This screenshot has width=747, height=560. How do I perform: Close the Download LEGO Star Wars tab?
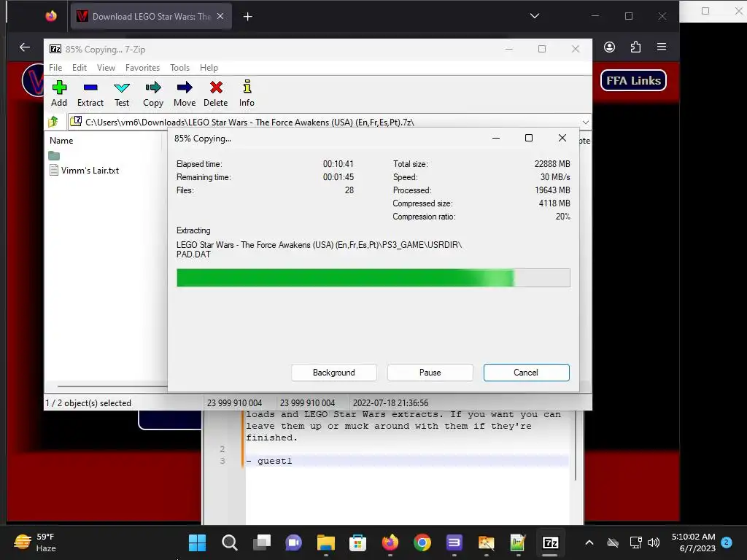click(220, 16)
